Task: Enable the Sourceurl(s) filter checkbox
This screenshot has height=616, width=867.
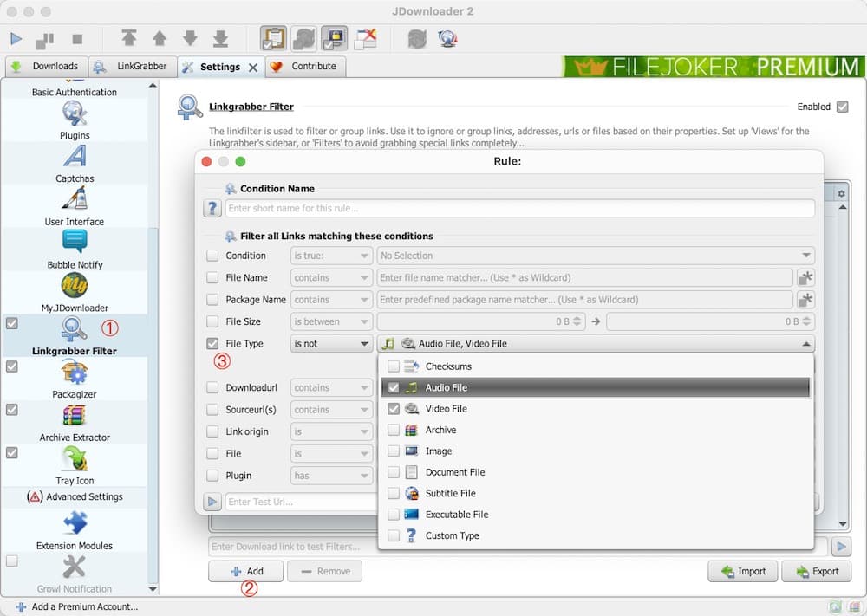Action: click(x=212, y=410)
